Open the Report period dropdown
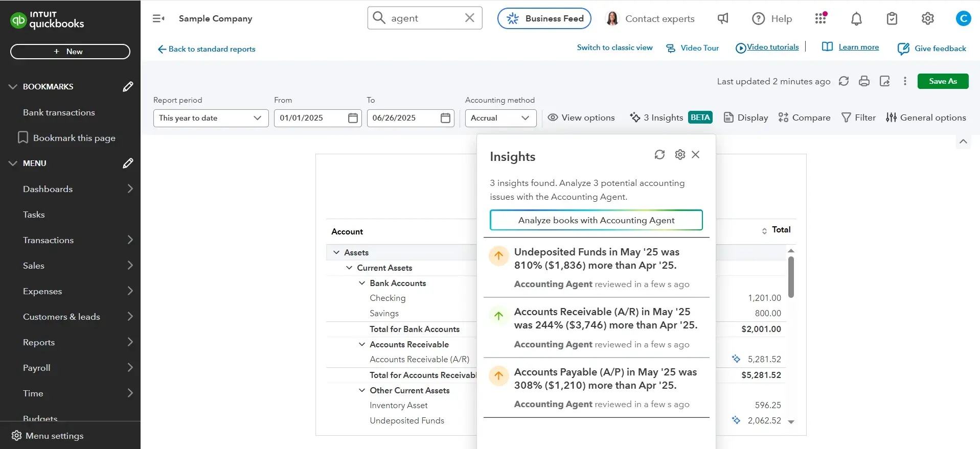The width and height of the screenshot is (980, 449). [x=211, y=118]
